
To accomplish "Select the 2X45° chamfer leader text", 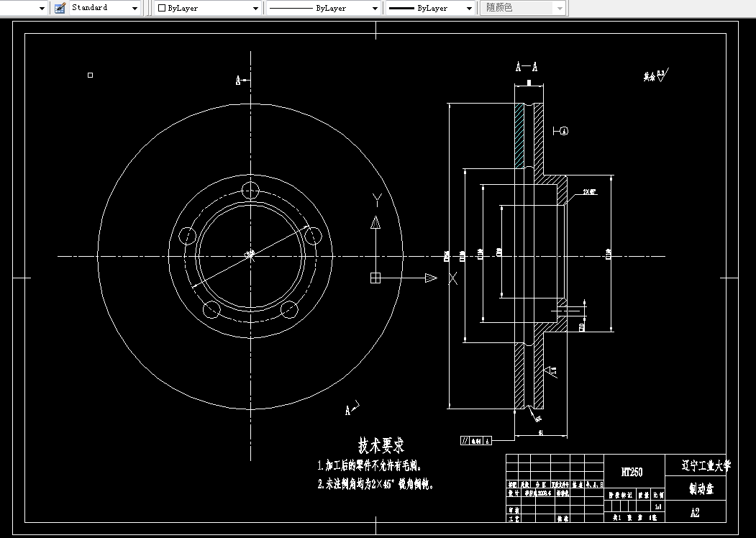I will tap(590, 192).
